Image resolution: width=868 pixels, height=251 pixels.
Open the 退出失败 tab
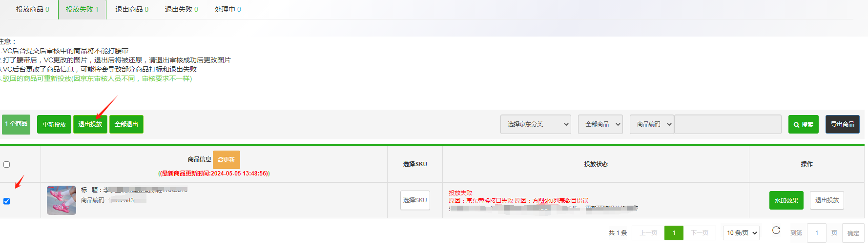[181, 9]
